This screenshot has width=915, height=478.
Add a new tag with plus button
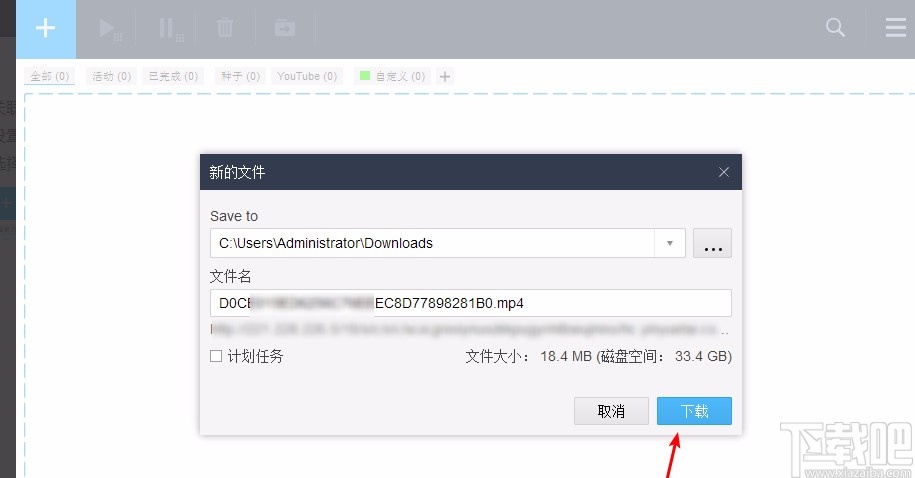(445, 76)
